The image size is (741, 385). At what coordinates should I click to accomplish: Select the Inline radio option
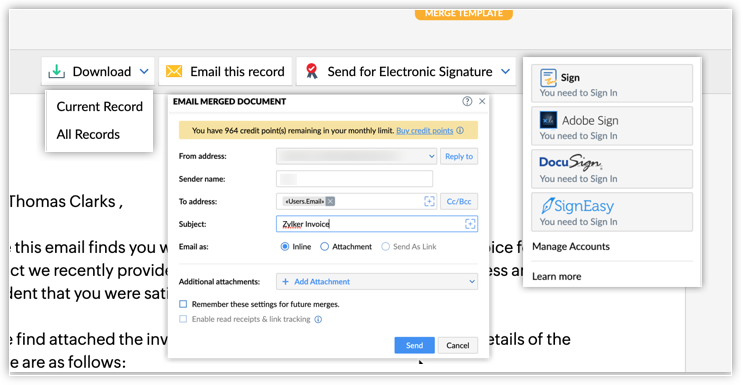coord(284,247)
